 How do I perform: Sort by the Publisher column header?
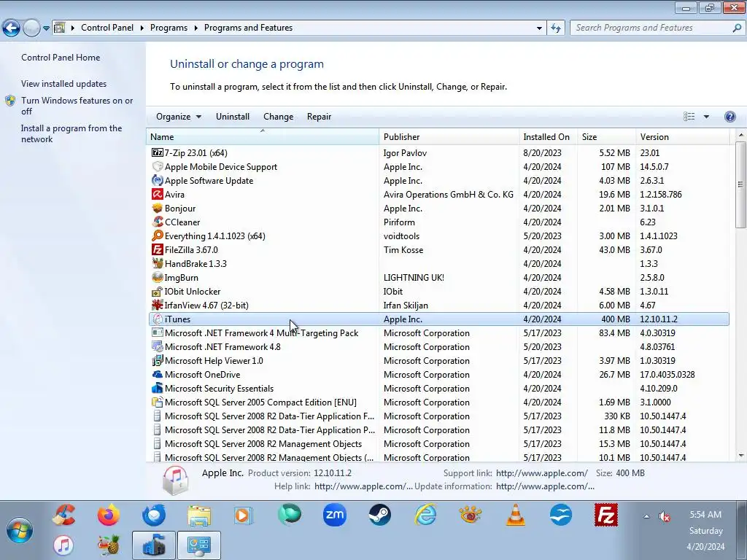tap(449, 136)
